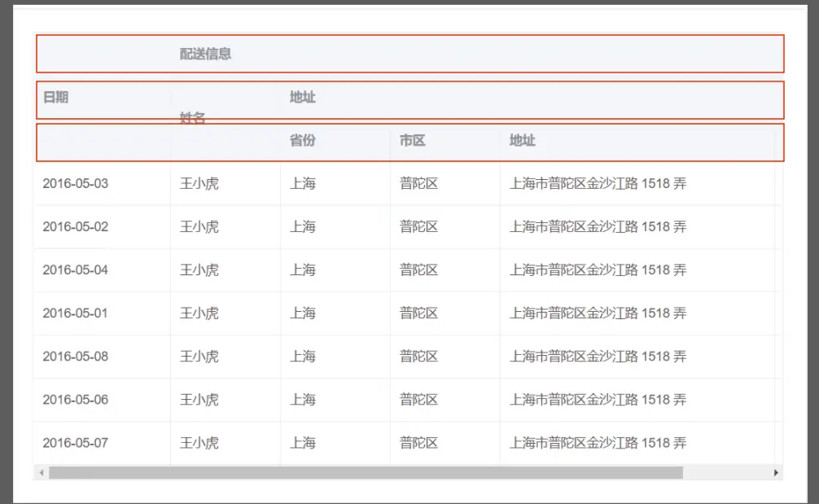This screenshot has width=819, height=504.
Task: Select the date cell 2016-05-04
Action: coord(75,270)
